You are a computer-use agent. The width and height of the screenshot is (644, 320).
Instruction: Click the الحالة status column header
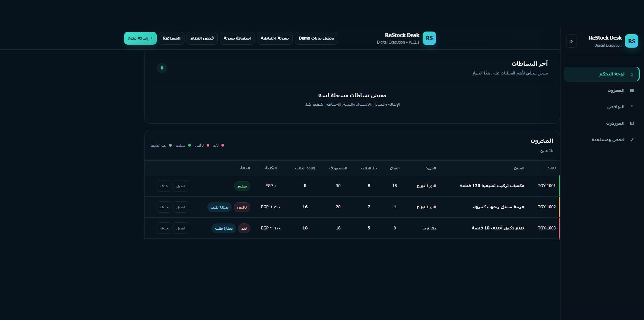point(245,168)
